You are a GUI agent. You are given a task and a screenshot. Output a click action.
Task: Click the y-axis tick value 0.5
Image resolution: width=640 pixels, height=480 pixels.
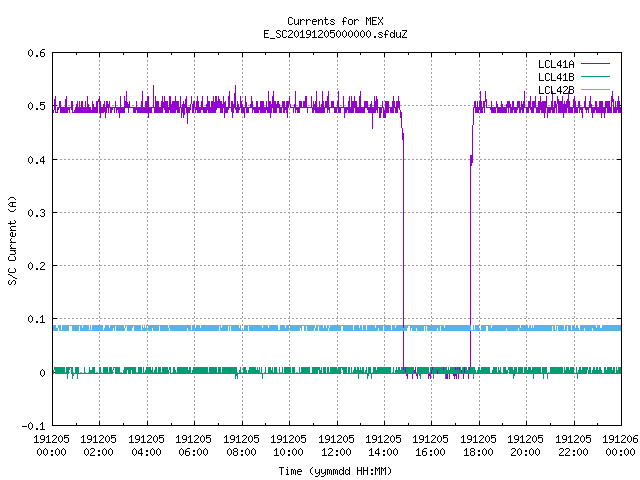(36, 106)
